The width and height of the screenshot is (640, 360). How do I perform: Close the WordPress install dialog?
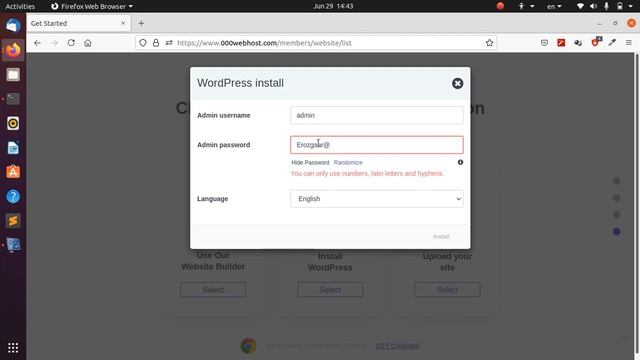tap(457, 83)
